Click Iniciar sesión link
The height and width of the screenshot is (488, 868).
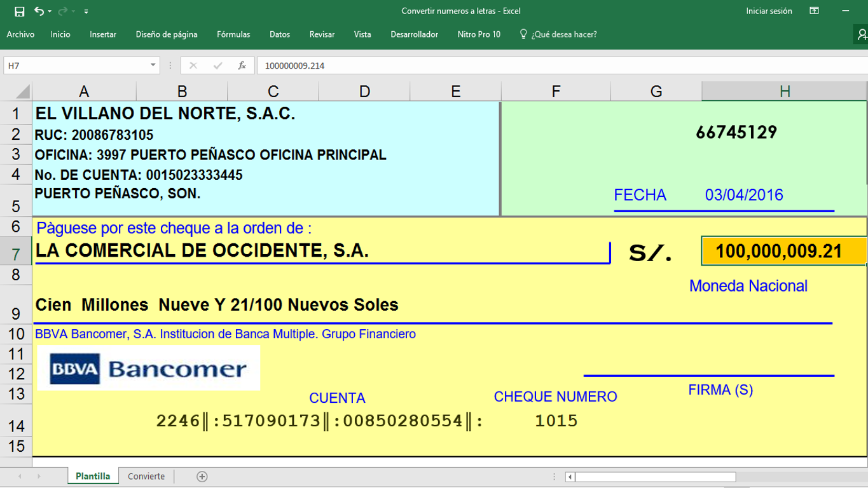(769, 11)
